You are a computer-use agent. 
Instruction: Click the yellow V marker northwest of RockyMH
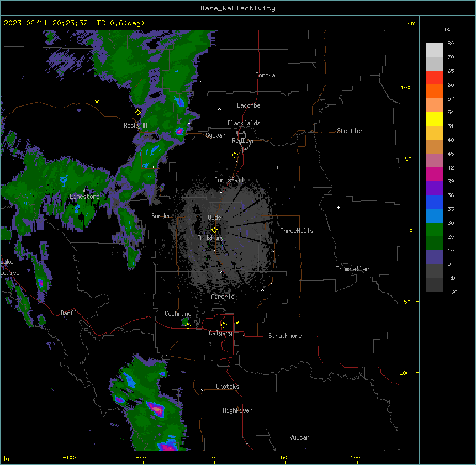(97, 102)
